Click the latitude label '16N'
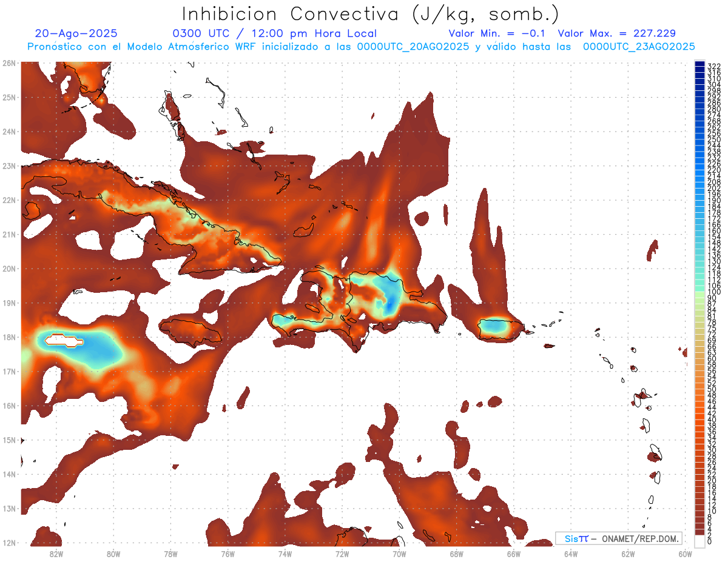 point(8,406)
